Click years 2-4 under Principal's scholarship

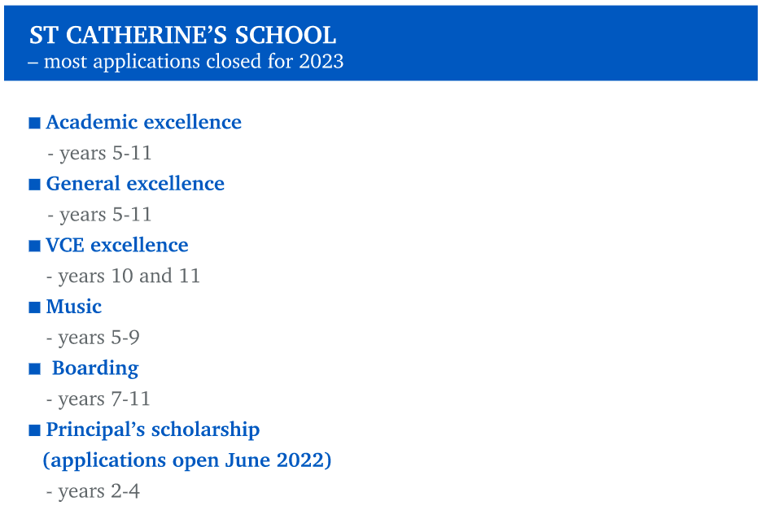point(93,492)
